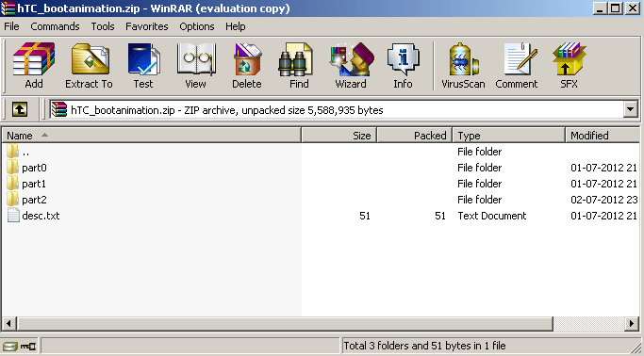
Task: Click part0's 'File folder' type cell
Action: [x=479, y=168]
